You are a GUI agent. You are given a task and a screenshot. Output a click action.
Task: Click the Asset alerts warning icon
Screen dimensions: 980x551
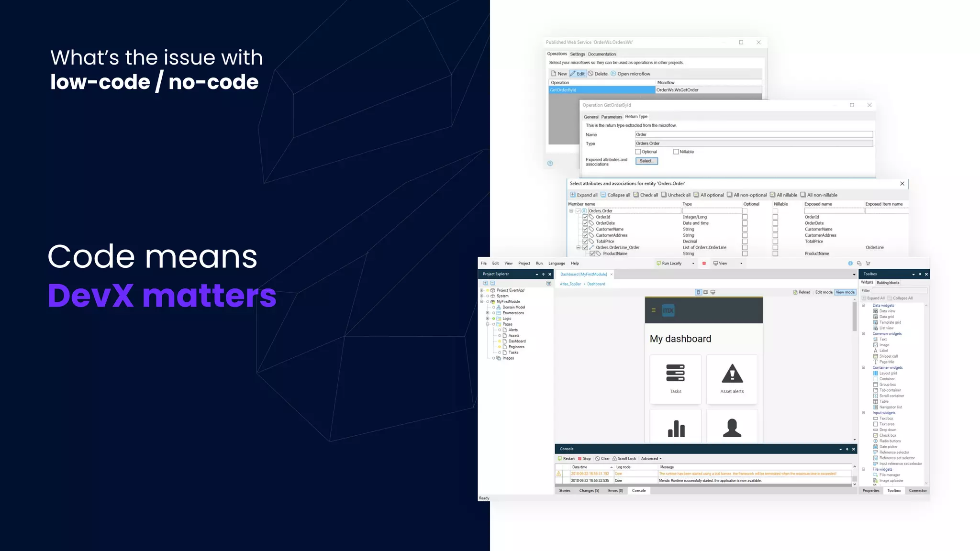[732, 374]
